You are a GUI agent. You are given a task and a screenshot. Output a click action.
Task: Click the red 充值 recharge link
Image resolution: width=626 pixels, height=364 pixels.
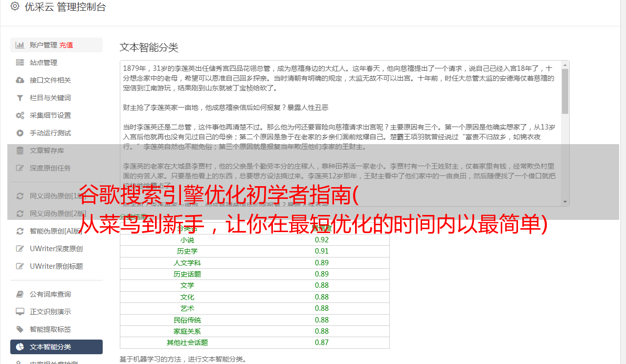click(x=67, y=45)
